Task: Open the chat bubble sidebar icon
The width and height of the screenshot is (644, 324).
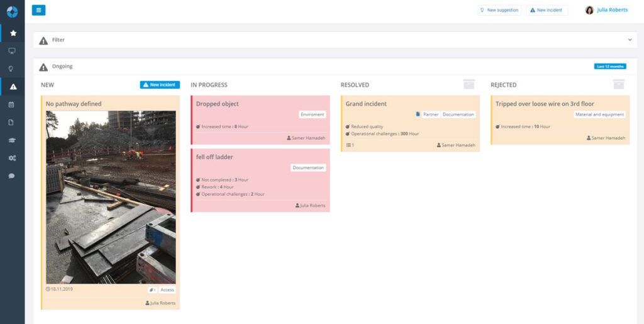Action: point(11,176)
